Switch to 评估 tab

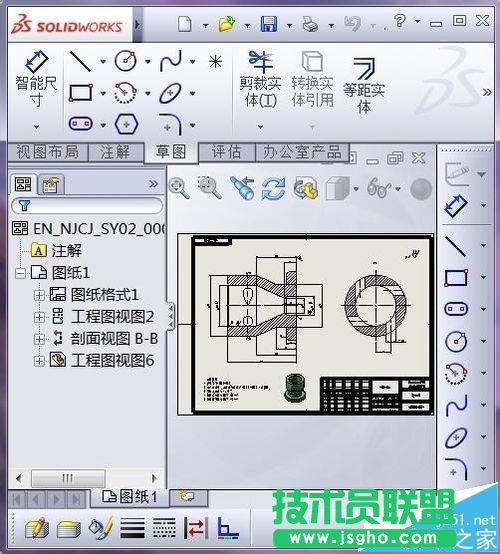(226, 152)
